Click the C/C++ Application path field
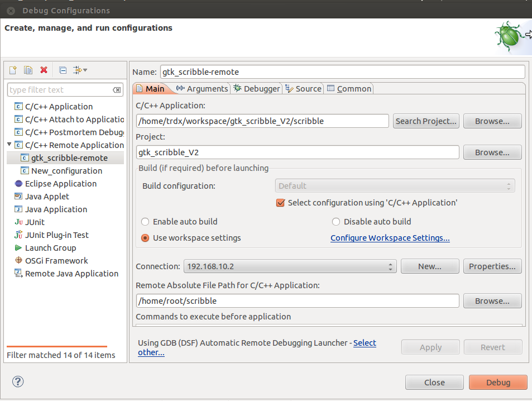This screenshot has width=532, height=401. [262, 121]
